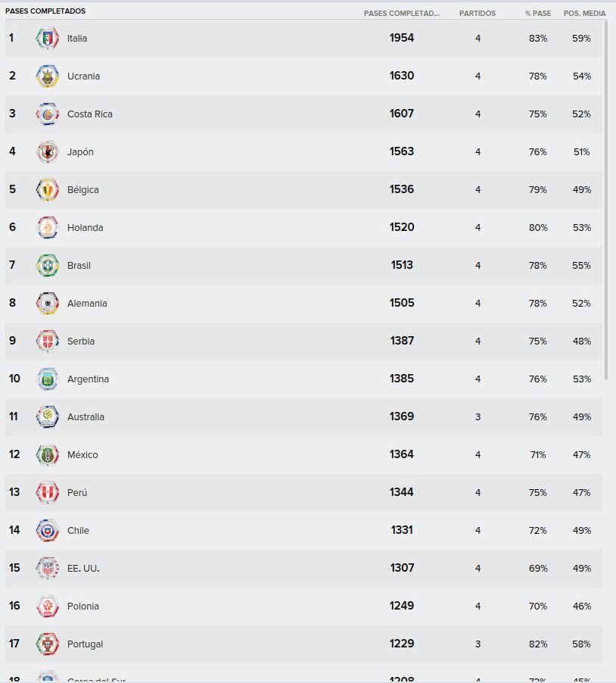Sort by Pos. Media column header
The image size is (616, 683).
[x=584, y=14]
